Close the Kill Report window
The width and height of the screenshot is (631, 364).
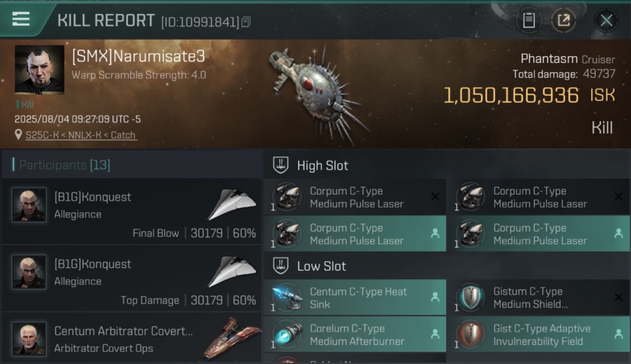click(x=606, y=20)
